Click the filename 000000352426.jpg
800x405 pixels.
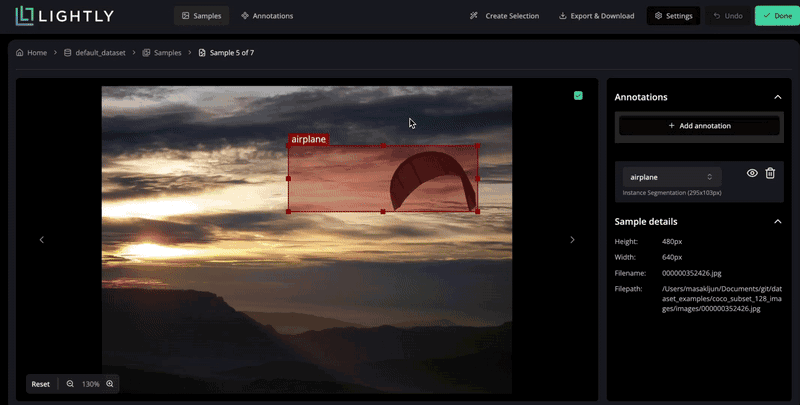pyautogui.click(x=691, y=273)
